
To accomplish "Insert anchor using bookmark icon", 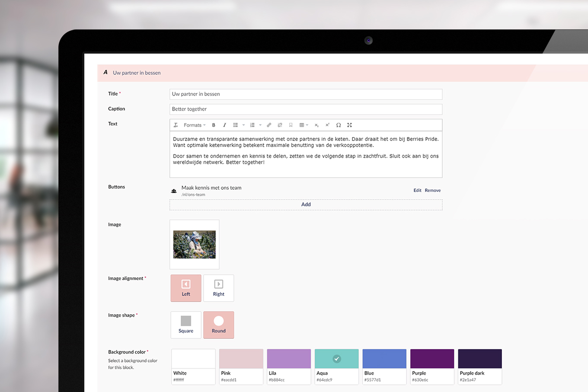I will (x=291, y=125).
